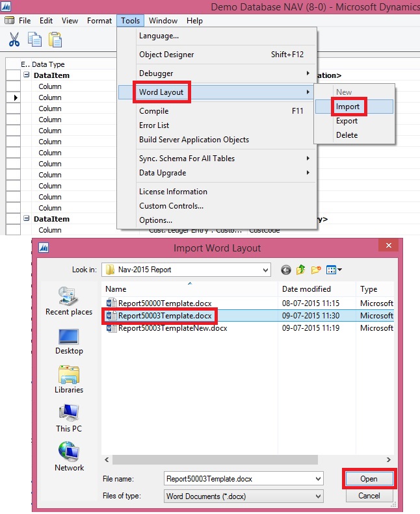Screen dimensions: 420x514
Task: Go back using the dialog's back arrow icon
Action: pyautogui.click(x=286, y=270)
